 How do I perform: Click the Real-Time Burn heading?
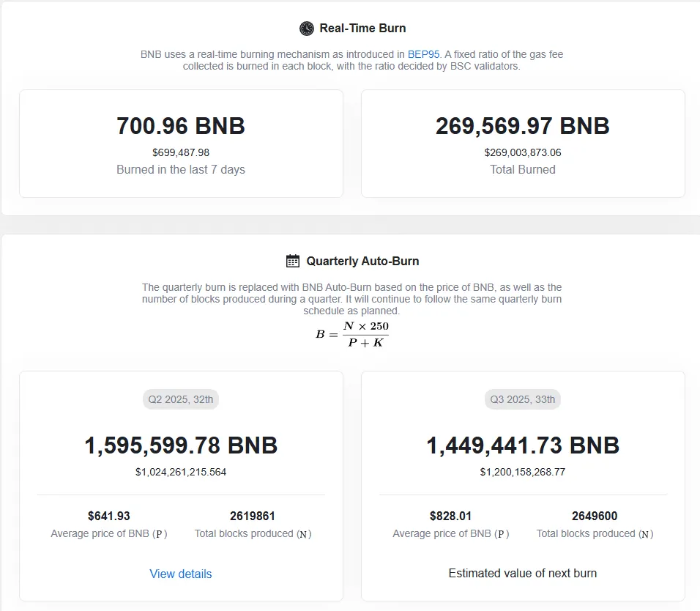(x=362, y=29)
